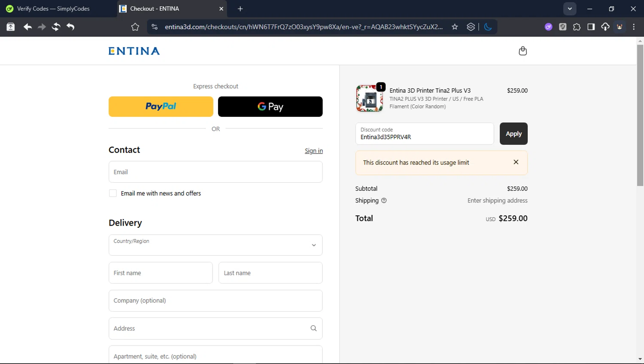
Task: Click the Sign in link
Action: [x=314, y=151]
